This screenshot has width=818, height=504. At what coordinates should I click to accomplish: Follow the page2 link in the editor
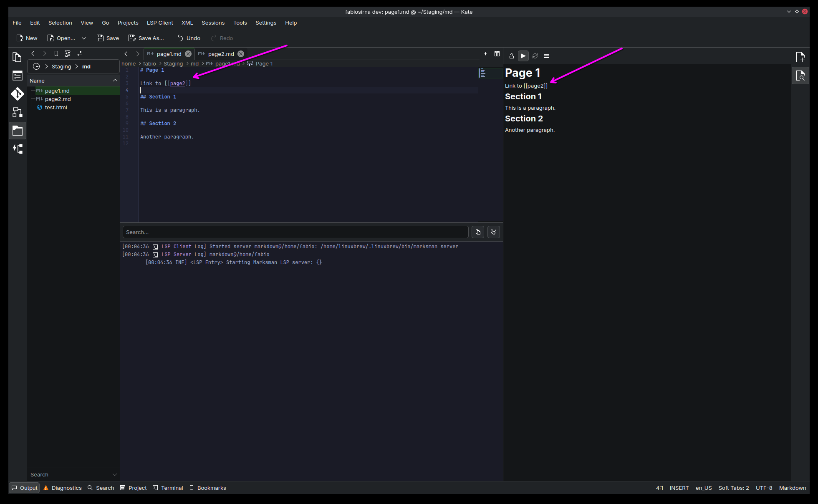[x=177, y=83]
